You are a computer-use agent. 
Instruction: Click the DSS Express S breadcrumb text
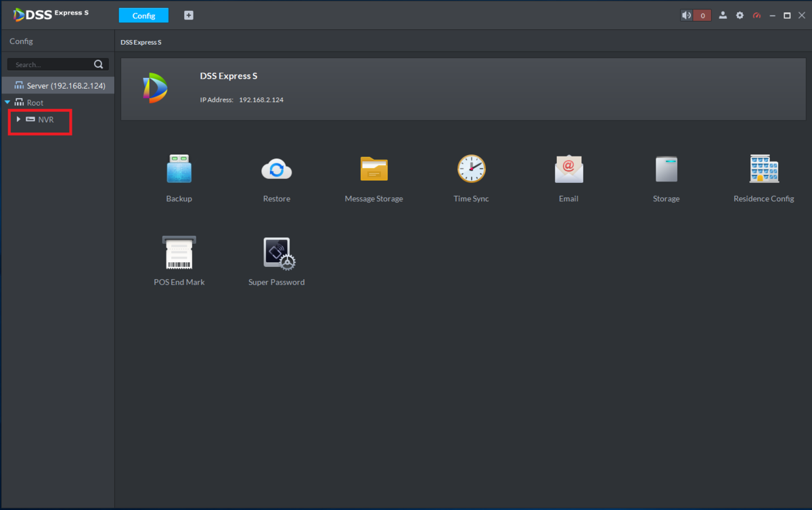(x=141, y=42)
